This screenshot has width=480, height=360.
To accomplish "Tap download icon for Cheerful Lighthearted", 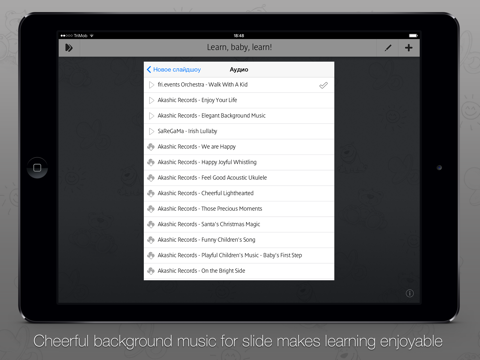I will [151, 193].
